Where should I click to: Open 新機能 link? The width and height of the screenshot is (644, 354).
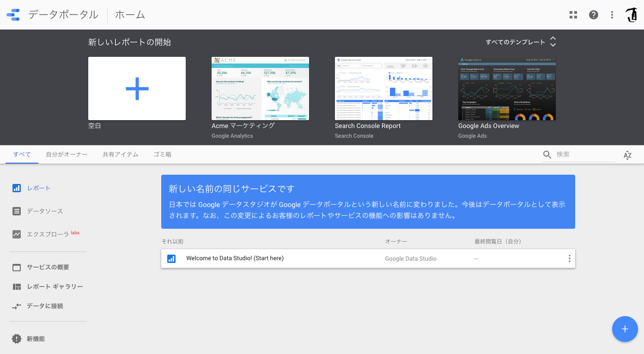[x=36, y=339]
